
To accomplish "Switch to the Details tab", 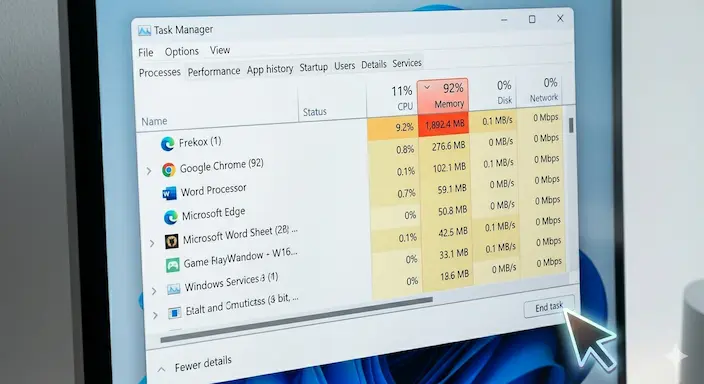I will coord(374,65).
